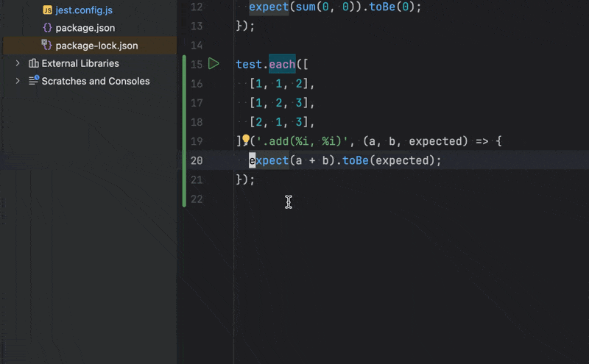
Task: Expand the External Libraries node
Action: 17,63
